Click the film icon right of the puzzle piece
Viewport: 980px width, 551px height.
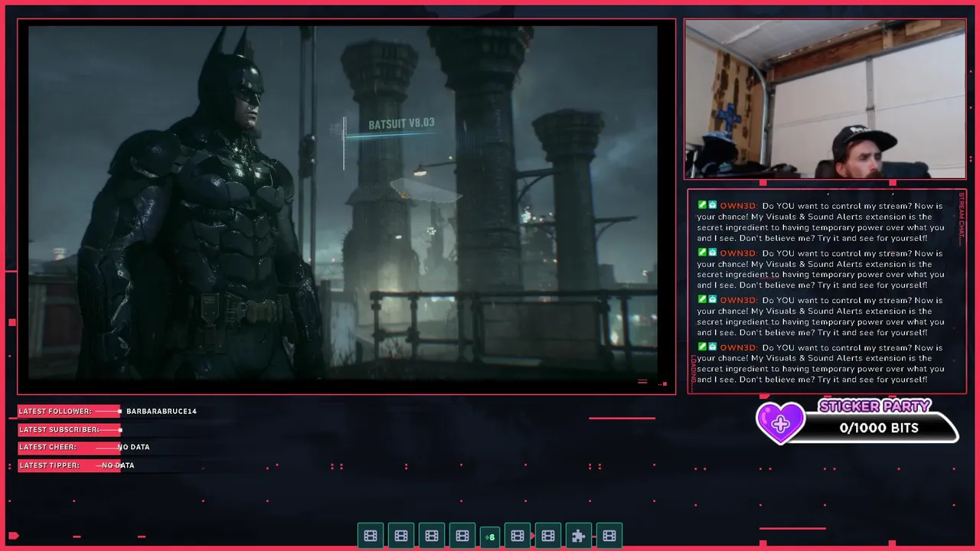click(x=609, y=536)
